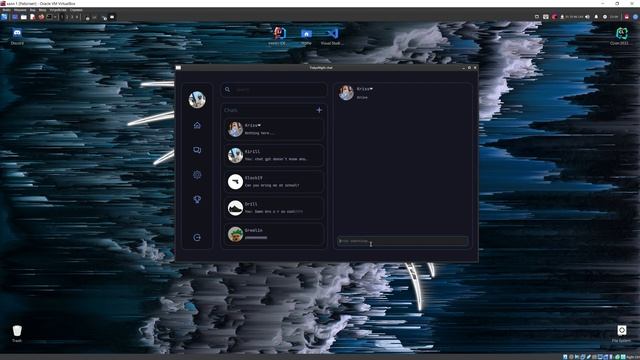Open the Glock19 chat in the list
The height and width of the screenshot is (360, 640).
click(x=274, y=182)
